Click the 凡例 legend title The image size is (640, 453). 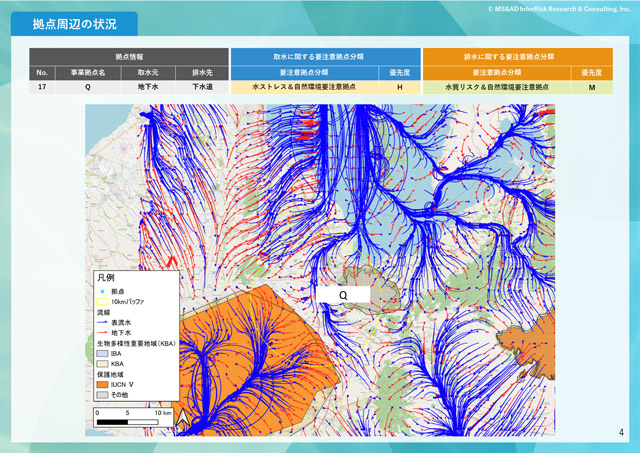click(x=106, y=278)
